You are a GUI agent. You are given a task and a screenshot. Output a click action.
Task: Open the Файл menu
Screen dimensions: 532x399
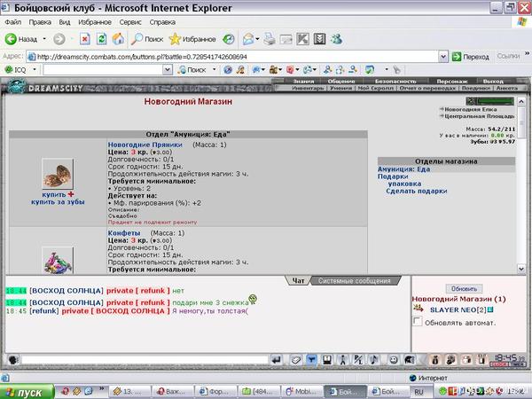click(x=13, y=22)
